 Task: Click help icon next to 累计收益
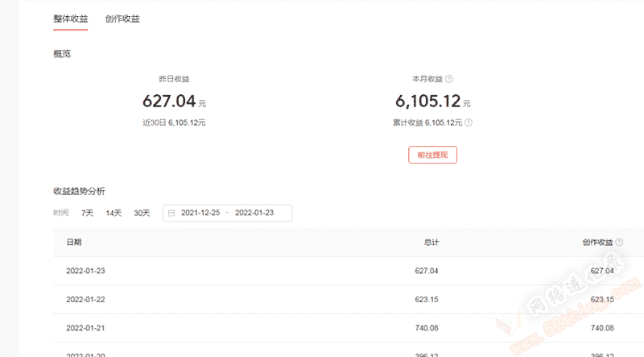[x=469, y=122]
